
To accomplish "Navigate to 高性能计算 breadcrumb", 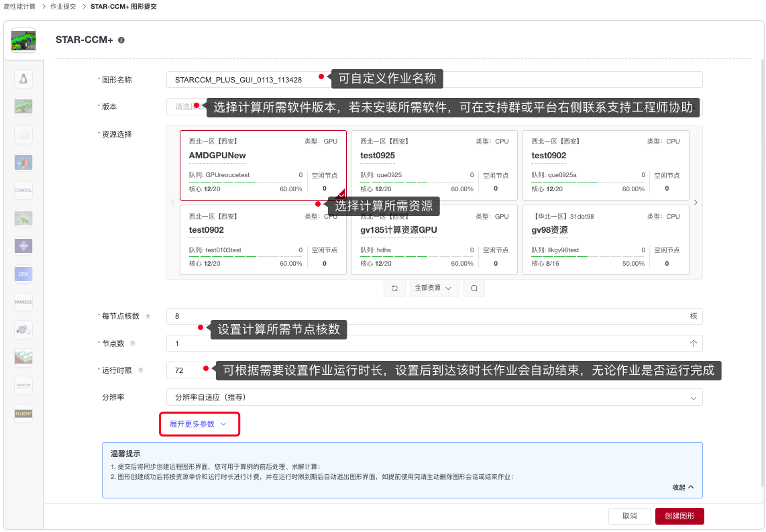I will point(20,6).
